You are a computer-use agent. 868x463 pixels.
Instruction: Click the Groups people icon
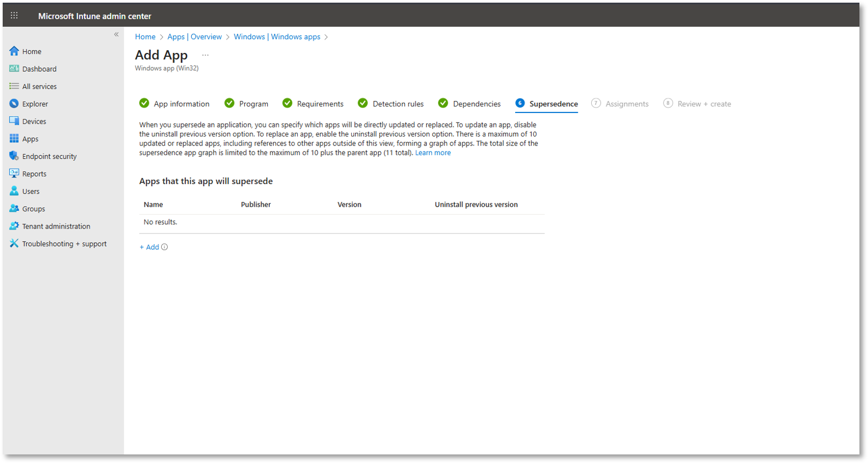[x=14, y=208]
